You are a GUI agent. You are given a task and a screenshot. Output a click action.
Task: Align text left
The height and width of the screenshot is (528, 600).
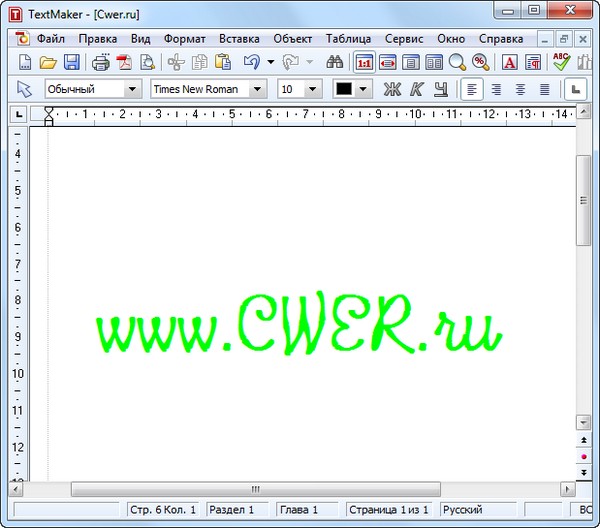(472, 89)
